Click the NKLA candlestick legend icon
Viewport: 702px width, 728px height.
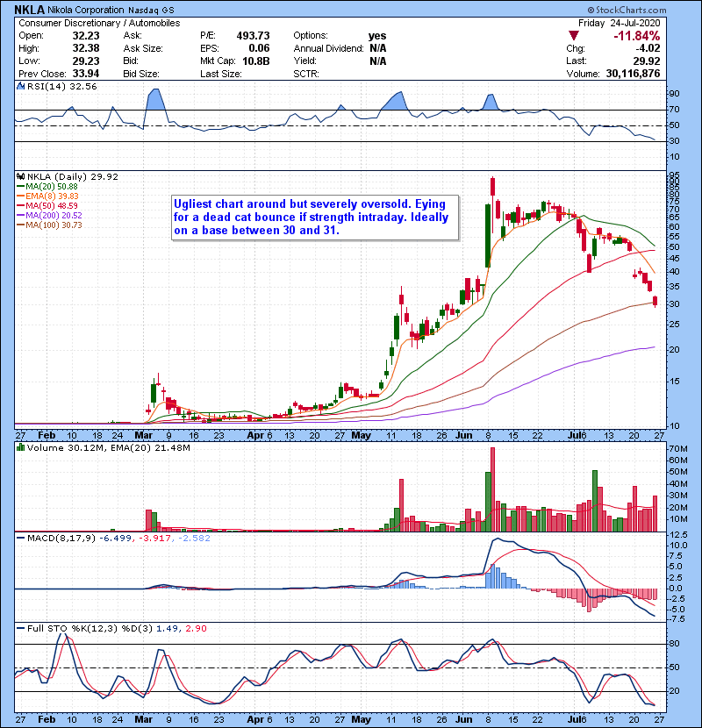pyautogui.click(x=20, y=176)
